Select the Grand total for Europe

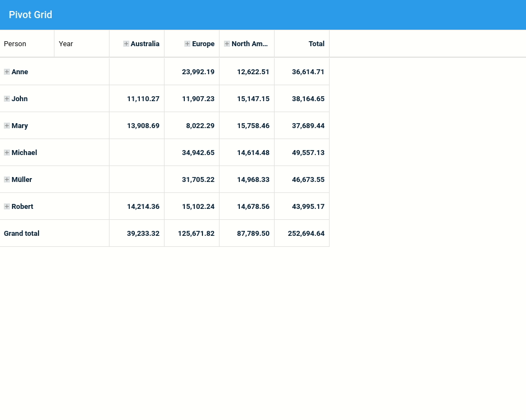[x=191, y=233]
